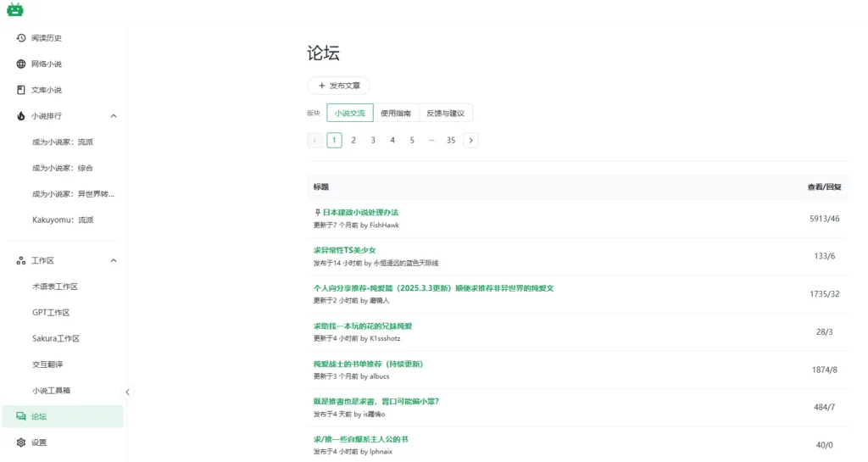Screen dimensions: 868x462
Task: Click the green robot logo icon
Action: [15, 10]
